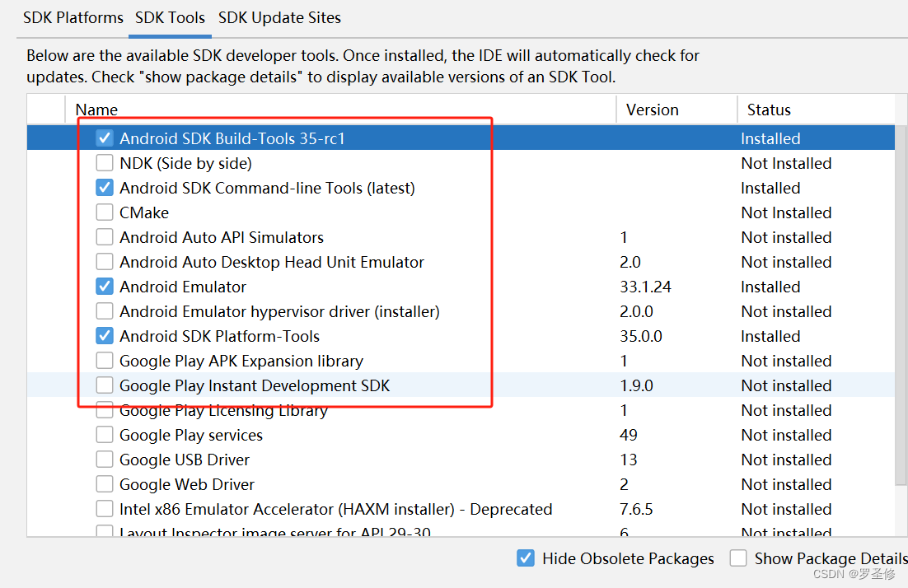Uncheck Android SDK Platform-Tools checkbox
This screenshot has width=908, height=588.
click(x=105, y=336)
